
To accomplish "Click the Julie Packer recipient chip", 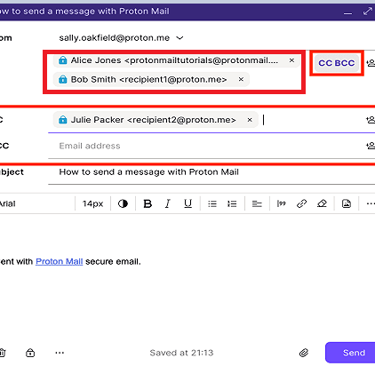I will [156, 120].
